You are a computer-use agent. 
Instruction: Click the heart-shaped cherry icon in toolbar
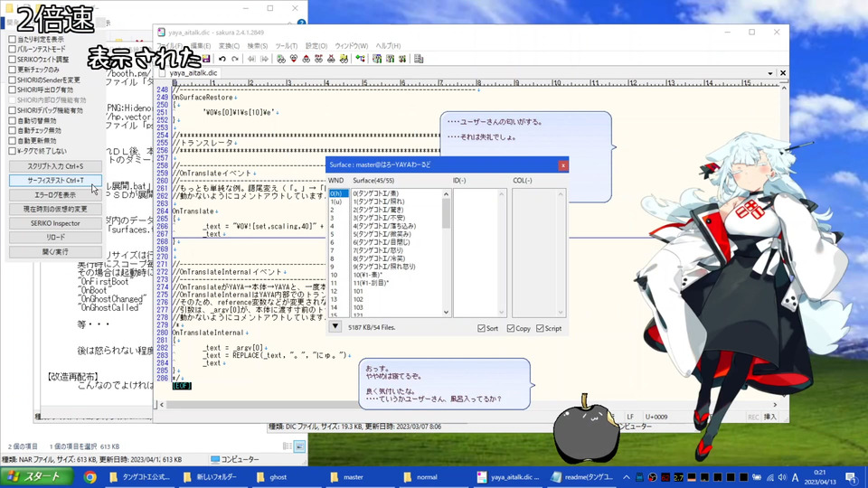click(x=293, y=59)
